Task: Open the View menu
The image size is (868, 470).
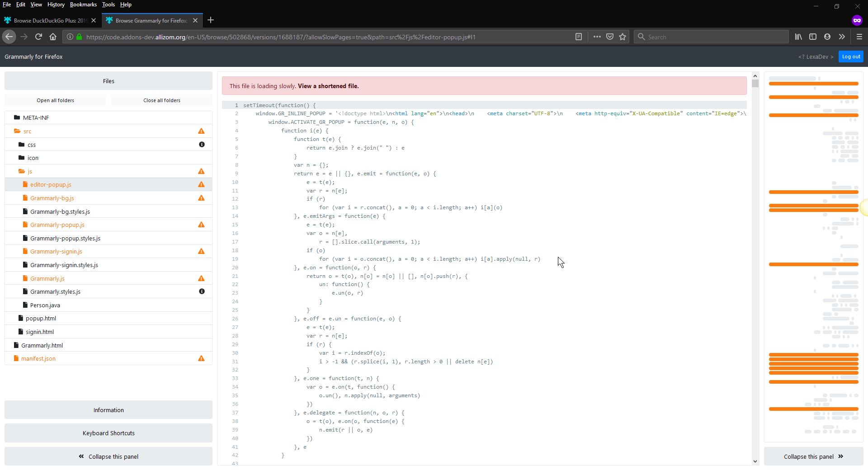Action: pyautogui.click(x=36, y=5)
